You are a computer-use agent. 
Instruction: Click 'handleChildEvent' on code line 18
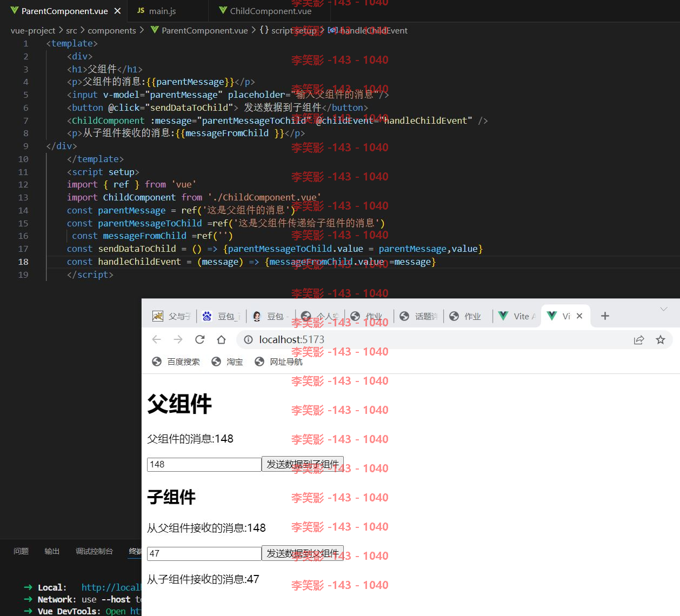[139, 262]
